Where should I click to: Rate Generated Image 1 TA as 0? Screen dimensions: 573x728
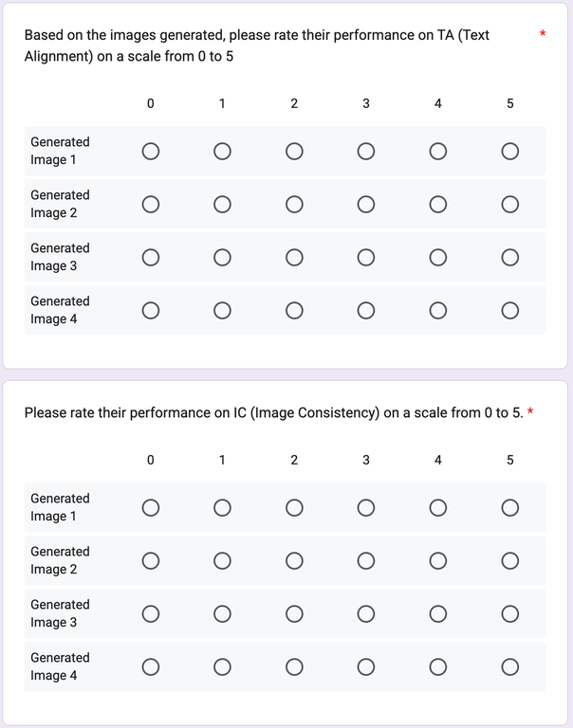(150, 152)
